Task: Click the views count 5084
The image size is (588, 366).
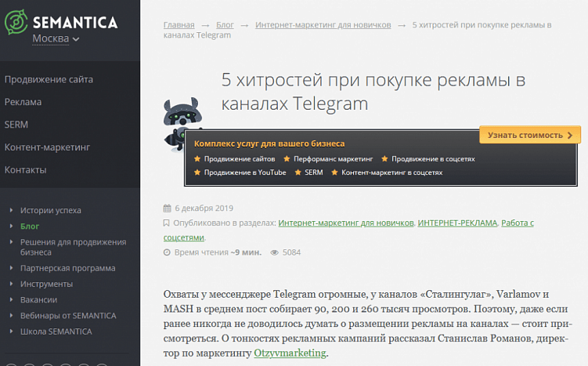Action: pos(291,252)
